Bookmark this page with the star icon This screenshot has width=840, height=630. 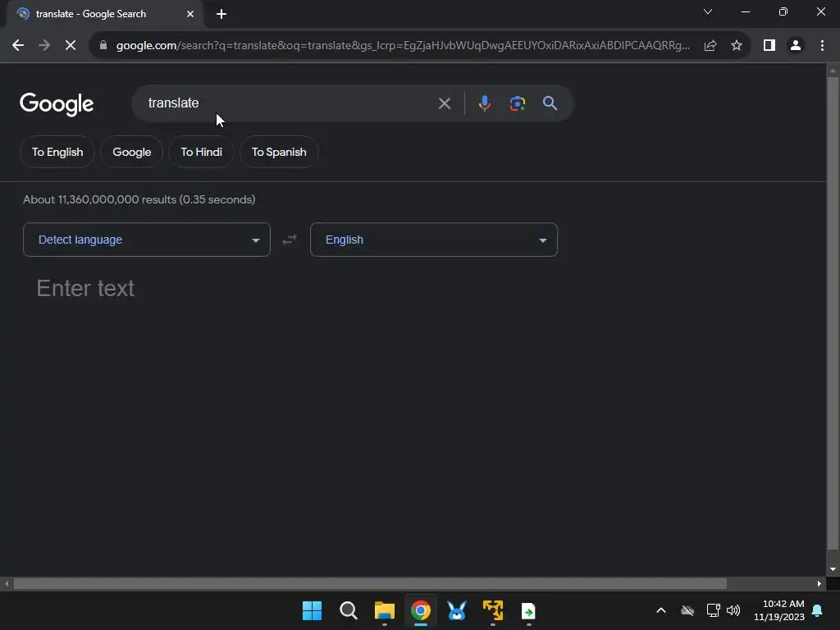(x=737, y=46)
